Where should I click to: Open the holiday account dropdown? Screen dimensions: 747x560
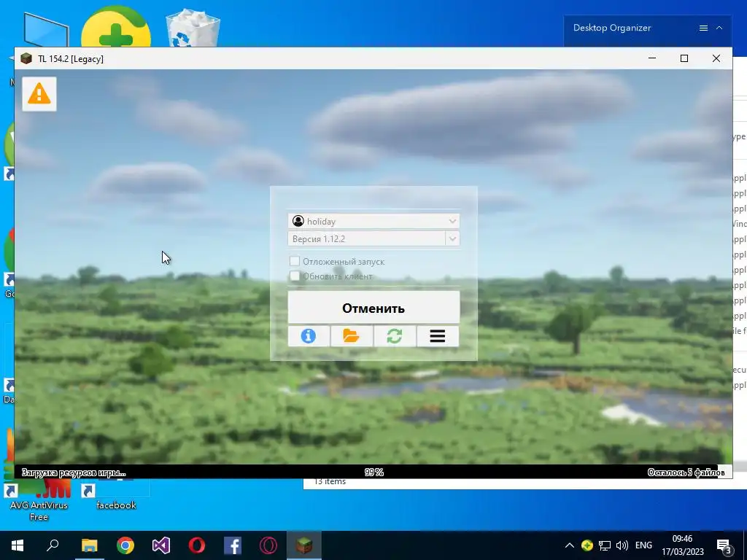[373, 221]
